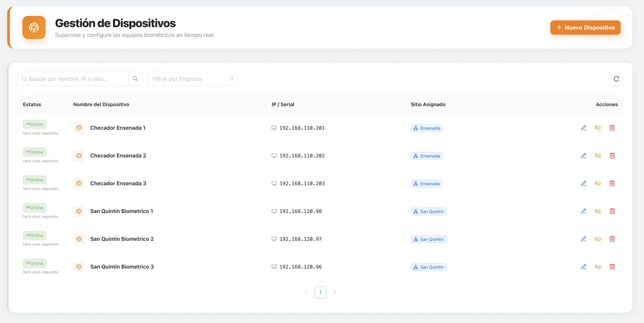Viewport: 644px width, 323px height.
Task: Select IP address 192.168.110.202
Action: click(x=302, y=156)
